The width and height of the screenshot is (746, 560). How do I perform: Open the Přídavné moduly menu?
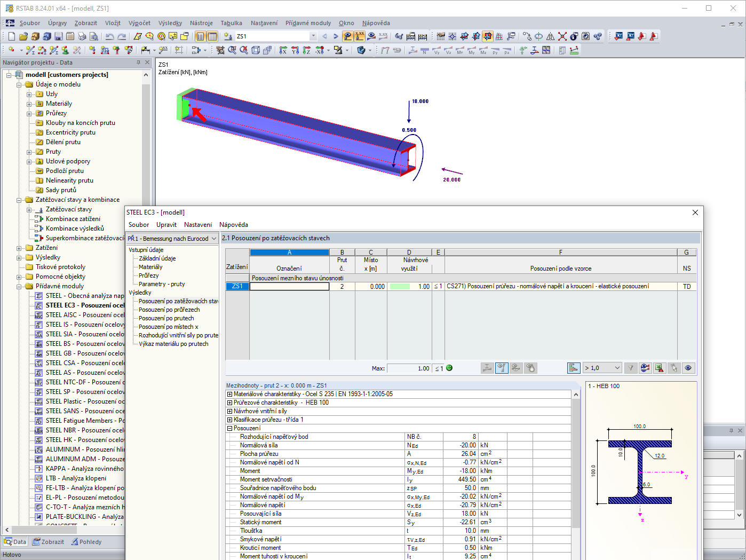[308, 23]
